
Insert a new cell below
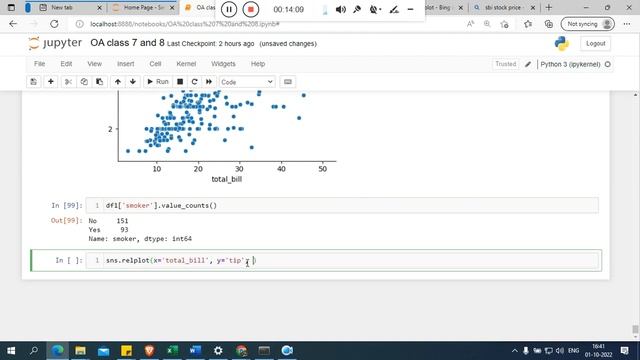pyautogui.click(x=51, y=82)
